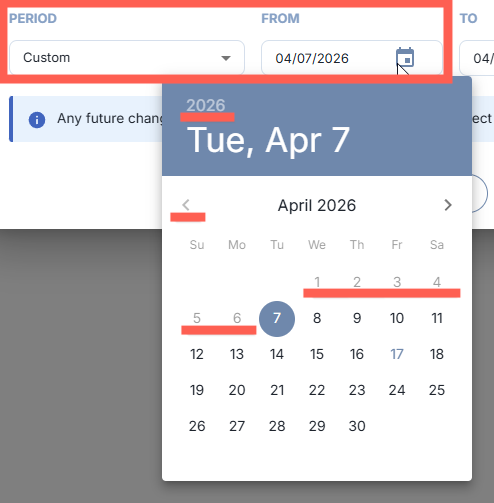Select April 30 in the calendar
494x503 pixels.
pos(357,426)
